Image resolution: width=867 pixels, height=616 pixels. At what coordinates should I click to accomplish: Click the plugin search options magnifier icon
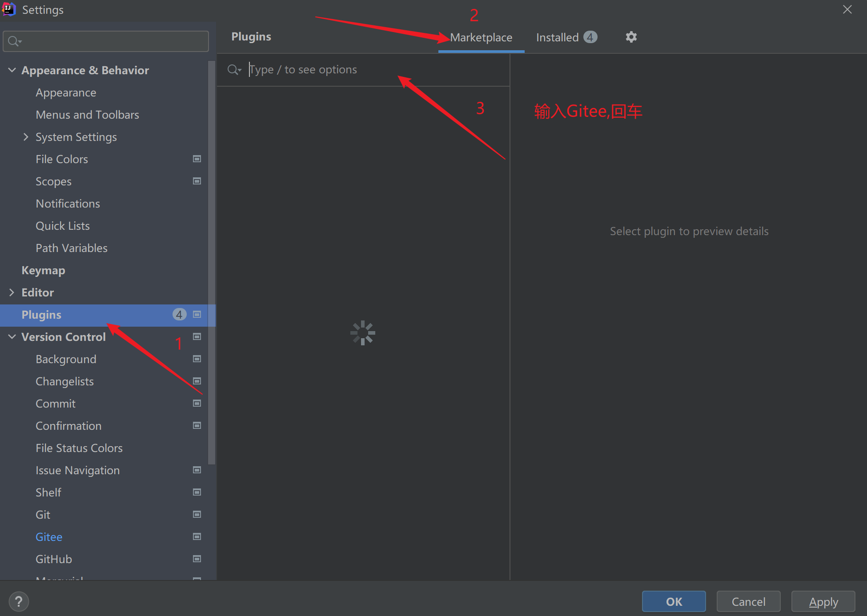coord(234,70)
